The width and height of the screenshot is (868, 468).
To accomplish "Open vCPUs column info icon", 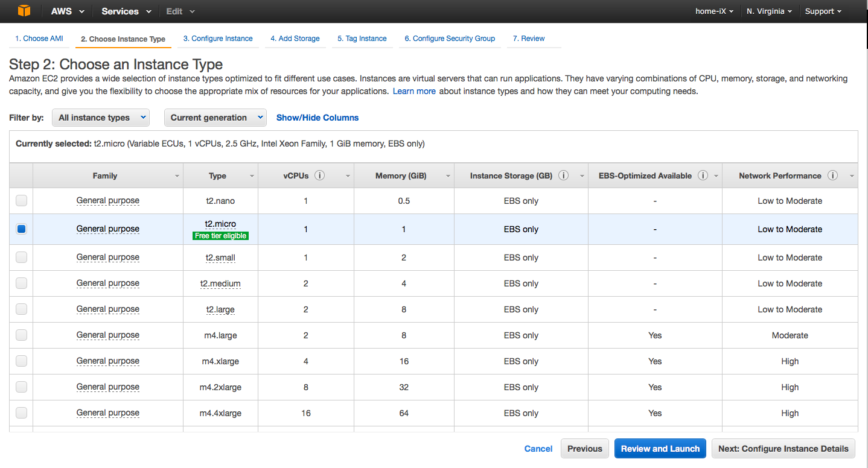I will pyautogui.click(x=320, y=175).
